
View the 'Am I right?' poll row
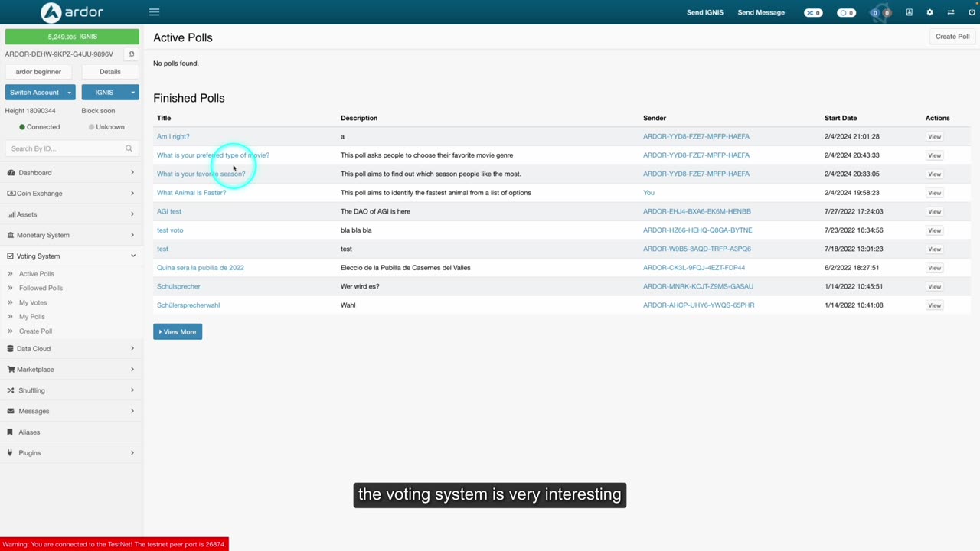(934, 137)
